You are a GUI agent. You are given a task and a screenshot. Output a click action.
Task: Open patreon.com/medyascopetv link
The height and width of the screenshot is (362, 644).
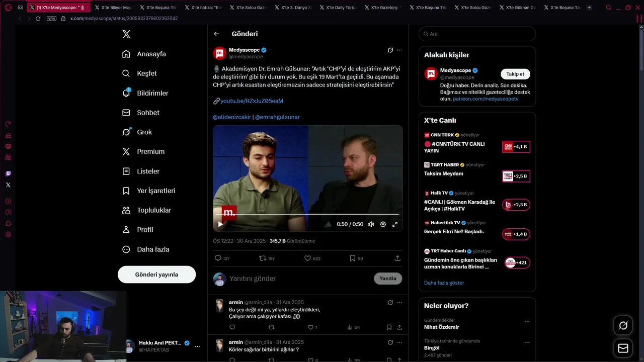[486, 99]
